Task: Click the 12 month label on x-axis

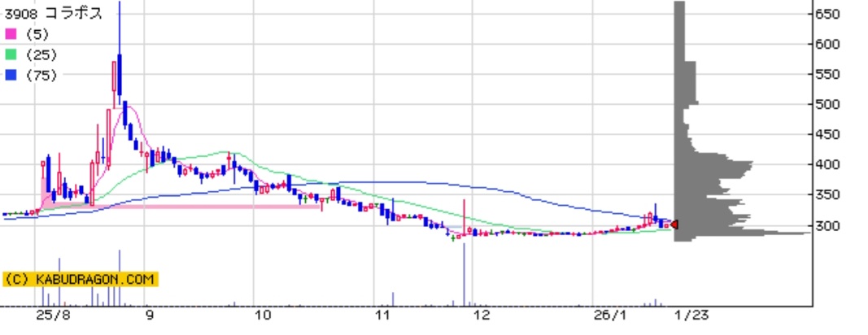Action: [482, 315]
